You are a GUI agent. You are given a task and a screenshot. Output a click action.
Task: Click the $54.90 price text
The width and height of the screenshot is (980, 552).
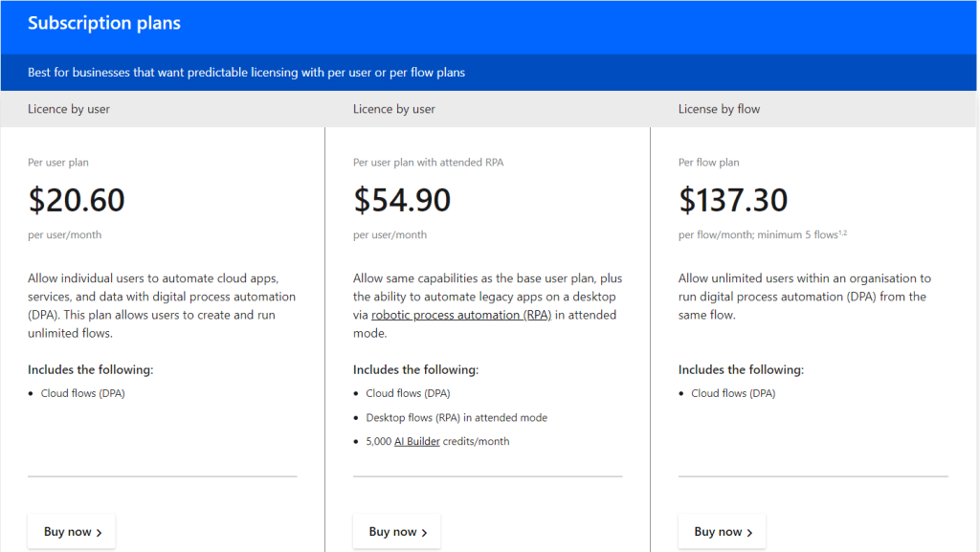[x=402, y=200]
